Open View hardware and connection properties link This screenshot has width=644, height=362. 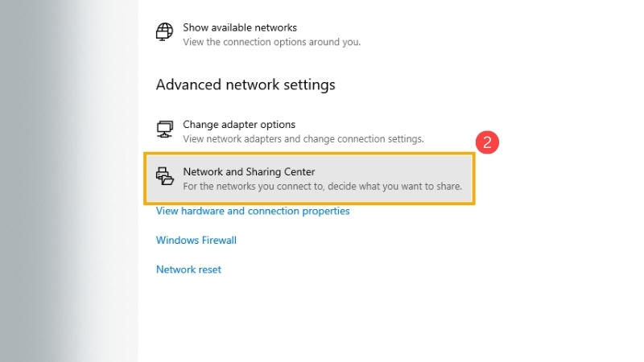[x=253, y=211]
